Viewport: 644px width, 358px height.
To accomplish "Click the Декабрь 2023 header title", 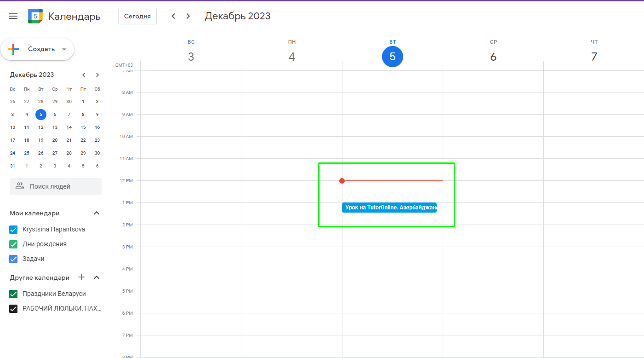I will 238,16.
